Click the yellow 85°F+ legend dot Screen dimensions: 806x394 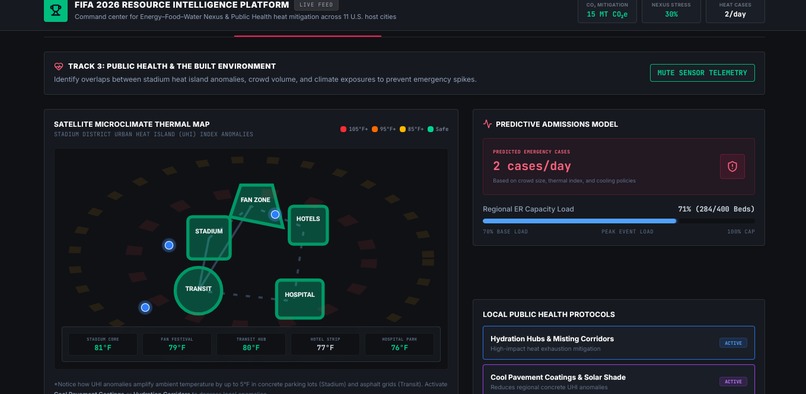[x=402, y=129]
